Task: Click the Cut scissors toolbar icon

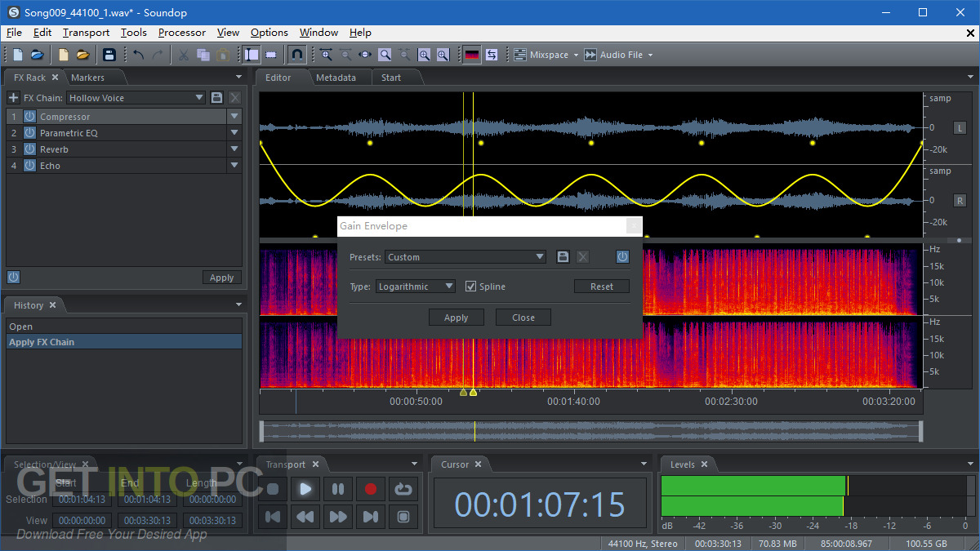Action: click(184, 55)
